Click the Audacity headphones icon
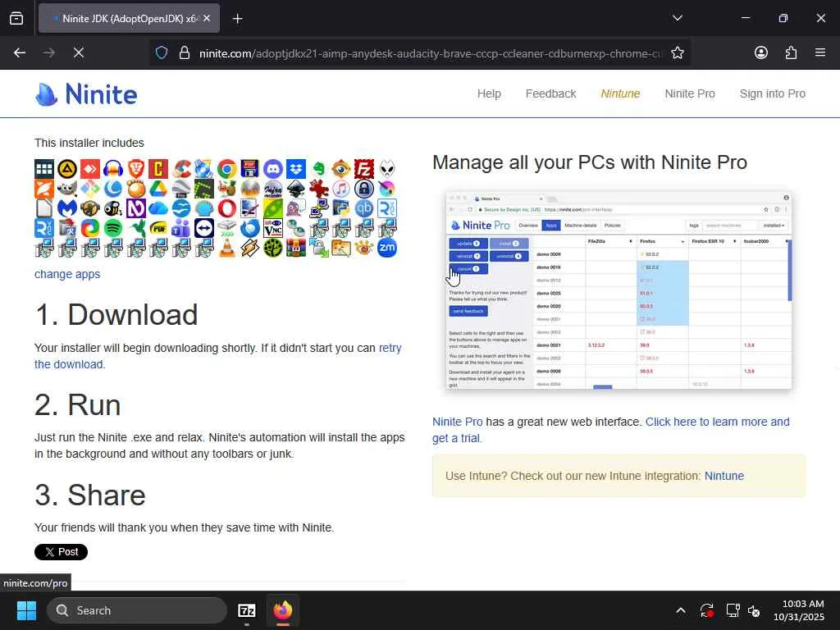 [x=113, y=169]
